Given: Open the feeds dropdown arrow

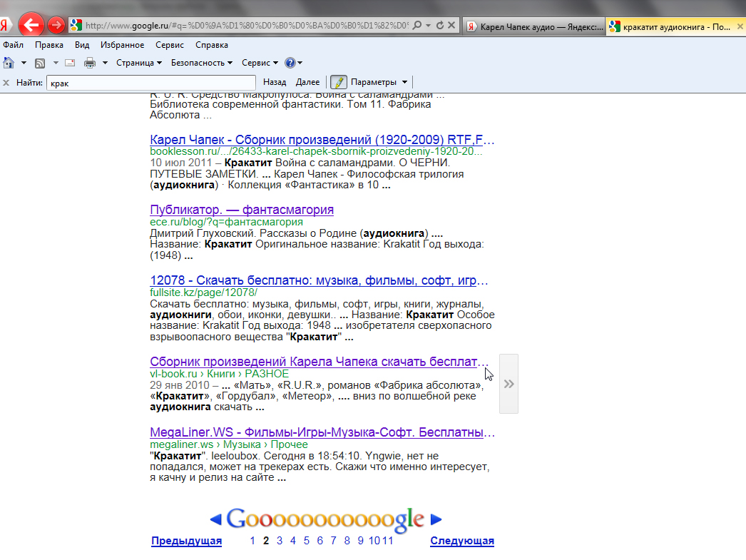Looking at the screenshot, I should (x=56, y=63).
